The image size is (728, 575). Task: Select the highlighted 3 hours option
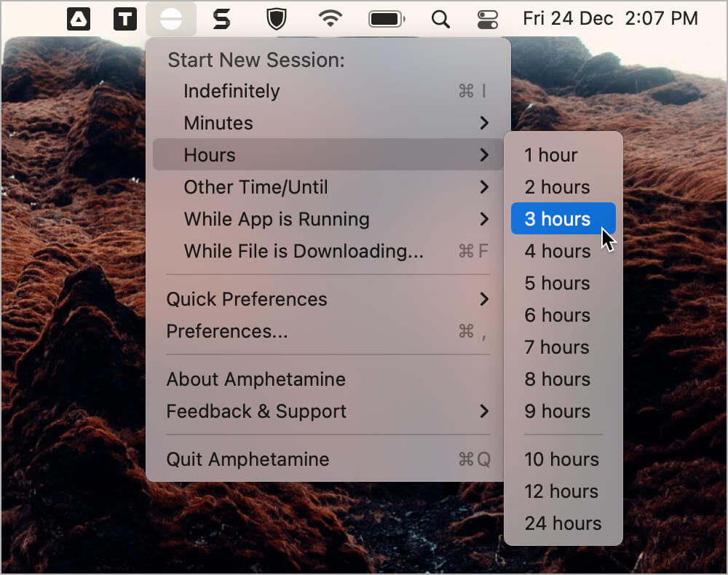[x=563, y=218]
